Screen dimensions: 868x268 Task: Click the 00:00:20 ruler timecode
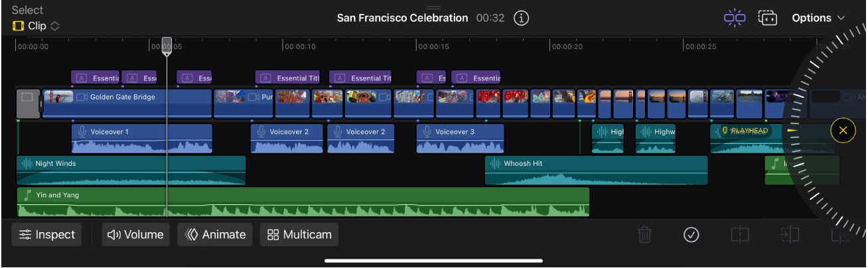click(x=567, y=46)
